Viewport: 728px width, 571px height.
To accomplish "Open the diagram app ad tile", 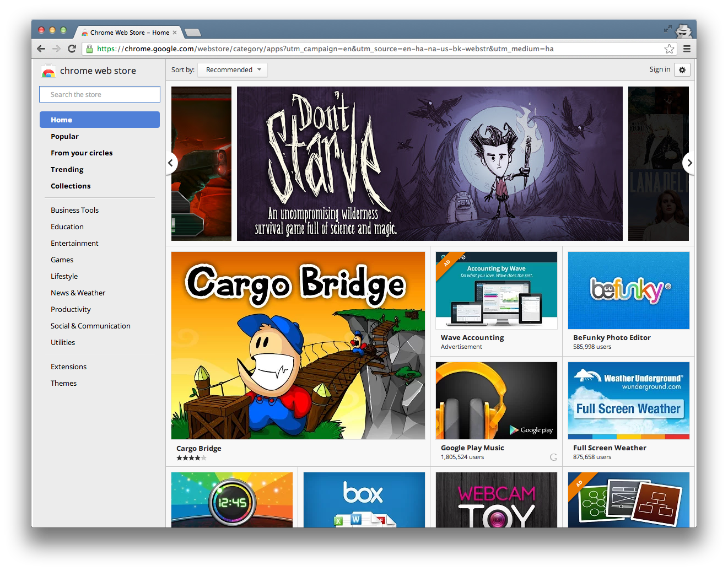I will (x=628, y=500).
